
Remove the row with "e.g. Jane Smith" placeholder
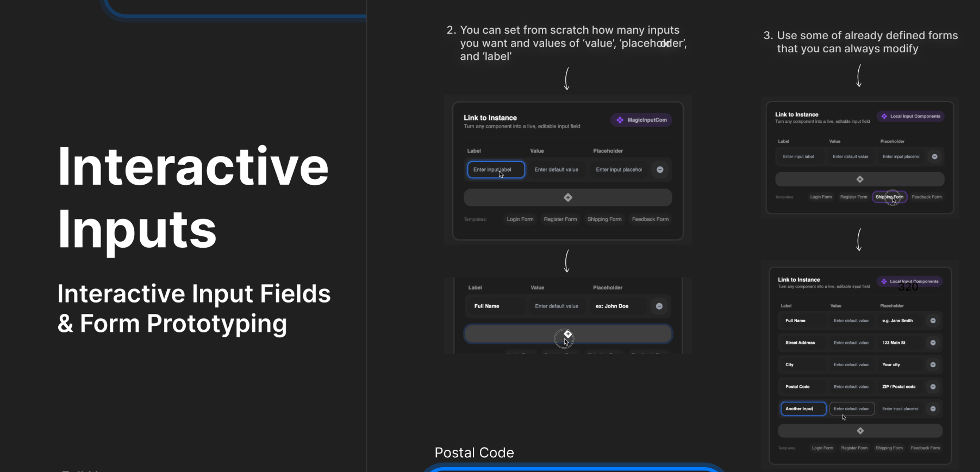tap(933, 321)
